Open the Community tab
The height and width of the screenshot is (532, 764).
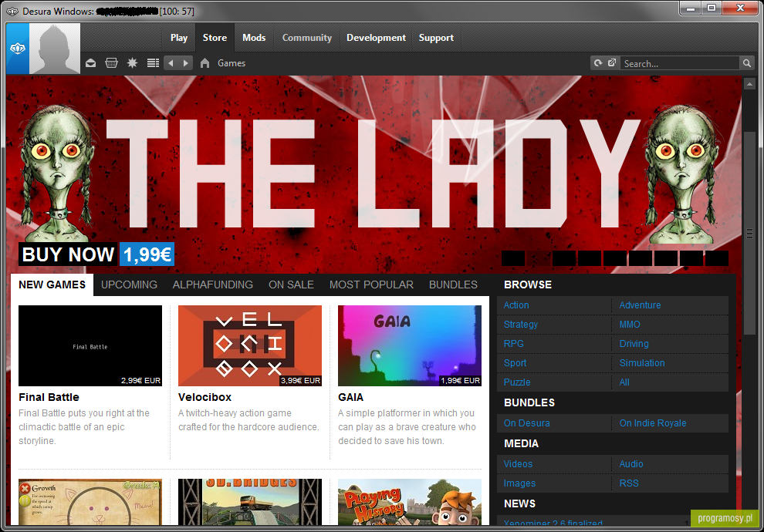pos(307,38)
